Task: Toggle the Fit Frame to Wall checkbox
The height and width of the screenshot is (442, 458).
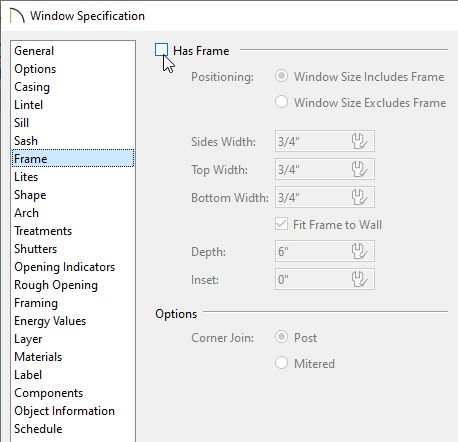Action: point(281,224)
